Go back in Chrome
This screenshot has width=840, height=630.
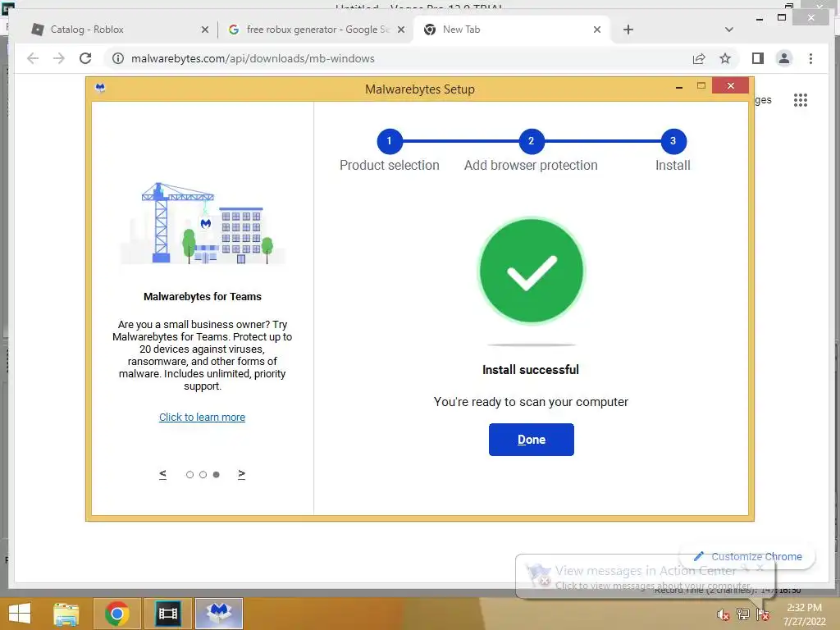(x=33, y=58)
